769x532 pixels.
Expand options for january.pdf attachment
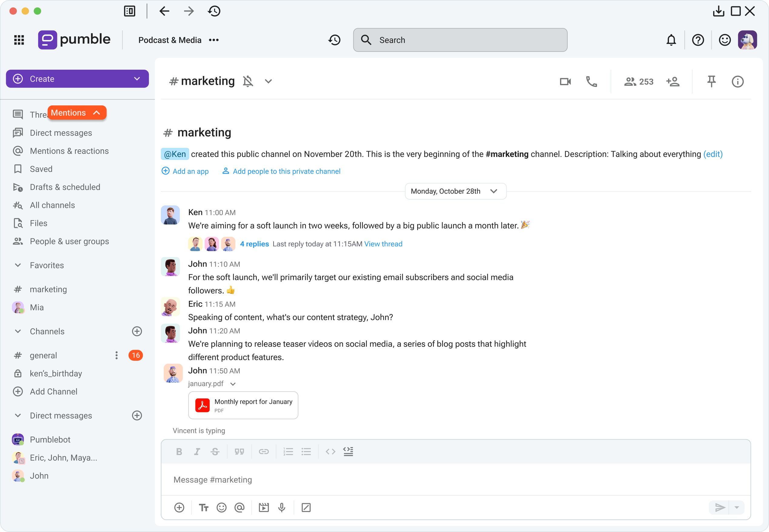tap(233, 384)
